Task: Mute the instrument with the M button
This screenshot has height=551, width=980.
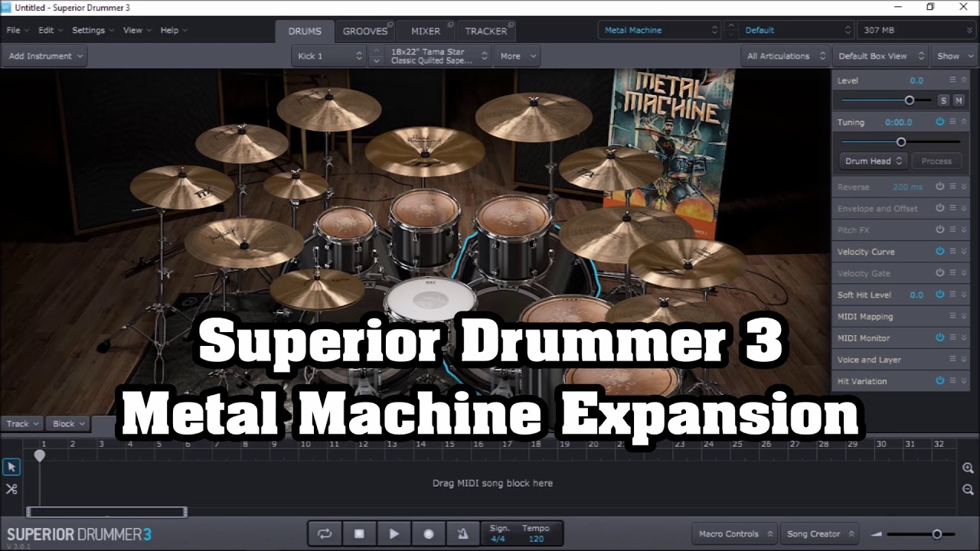Action: (958, 100)
